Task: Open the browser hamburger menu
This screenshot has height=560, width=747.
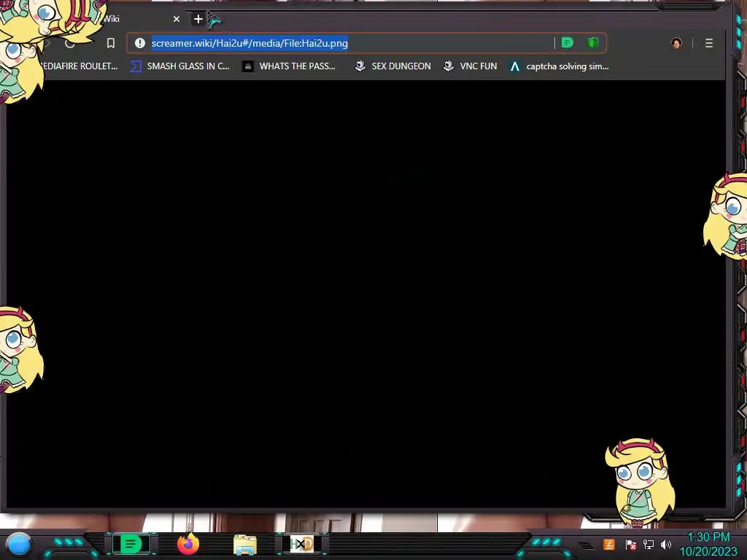Action: [x=709, y=43]
